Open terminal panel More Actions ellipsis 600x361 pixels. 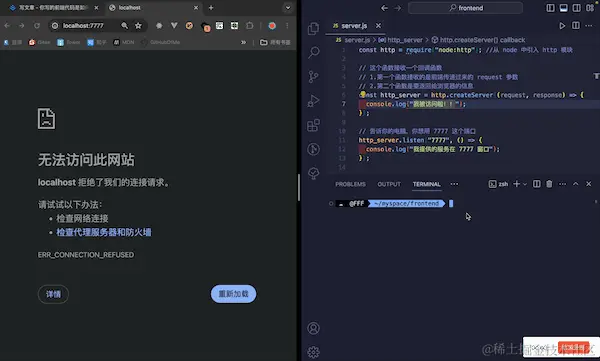(562, 184)
